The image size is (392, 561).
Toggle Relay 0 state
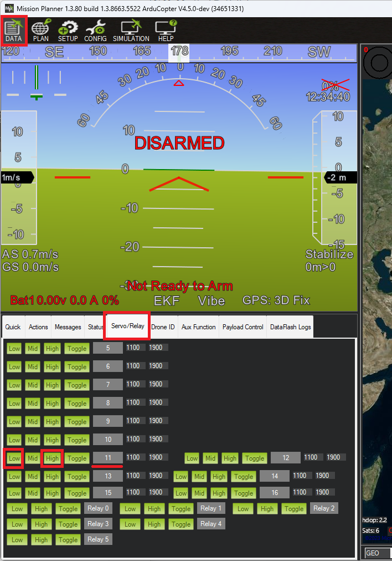point(68,508)
